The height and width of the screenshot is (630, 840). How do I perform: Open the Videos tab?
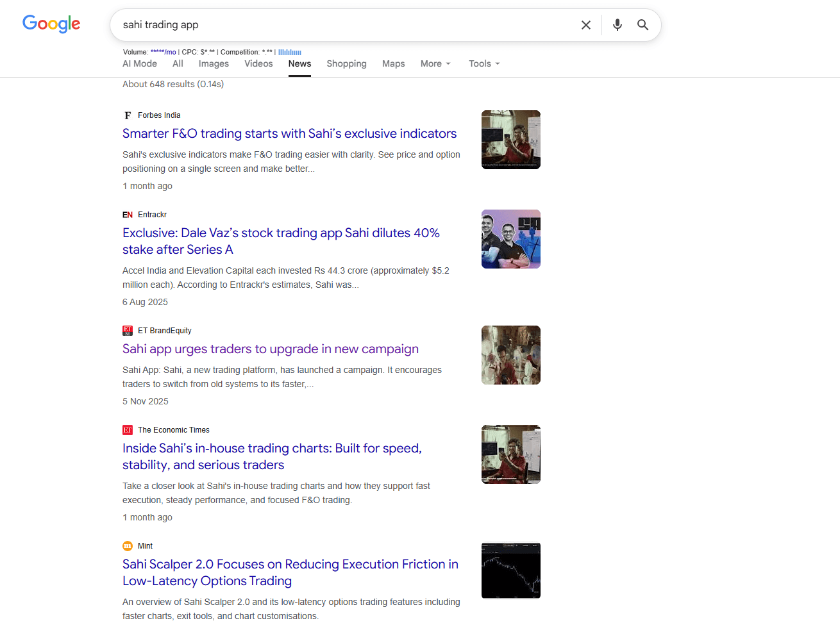pos(258,63)
